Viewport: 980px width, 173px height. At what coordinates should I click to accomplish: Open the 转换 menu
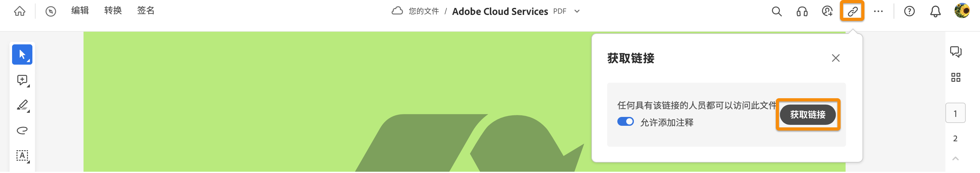point(113,11)
